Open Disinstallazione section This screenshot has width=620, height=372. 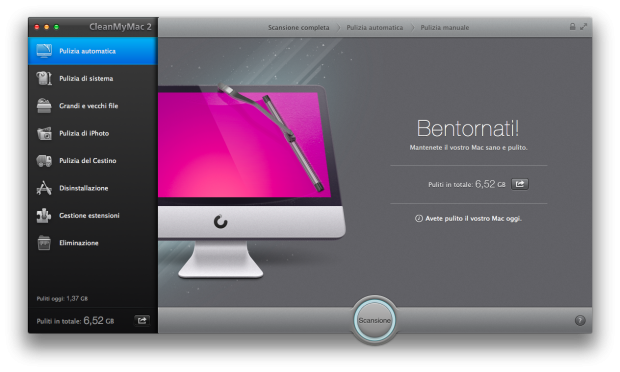pos(93,188)
